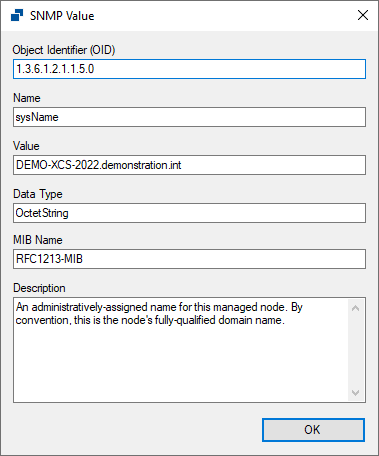The width and height of the screenshot is (379, 456).
Task: Click the "MIB Name" label
Action: (x=38, y=240)
